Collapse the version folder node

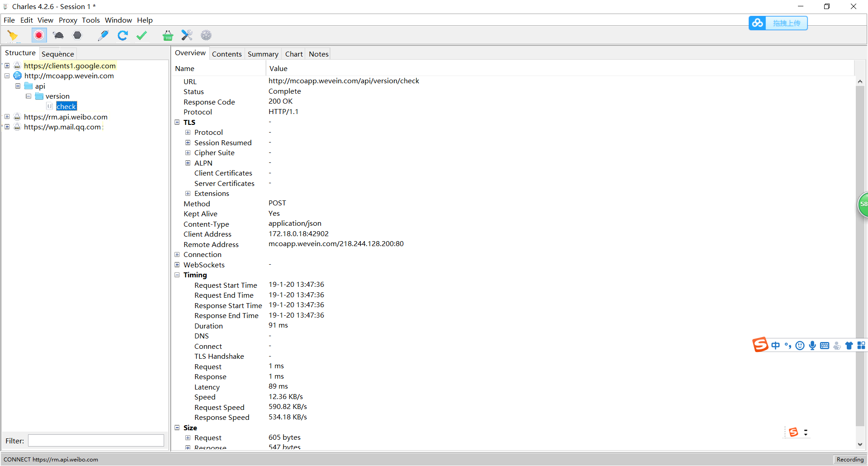28,96
